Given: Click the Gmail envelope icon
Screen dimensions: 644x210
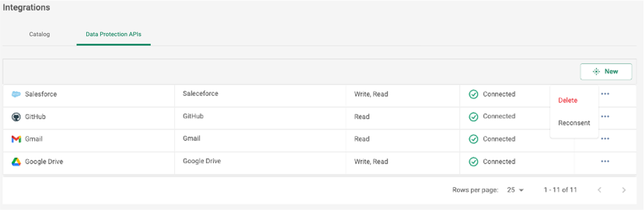Looking at the screenshot, I should [x=16, y=139].
